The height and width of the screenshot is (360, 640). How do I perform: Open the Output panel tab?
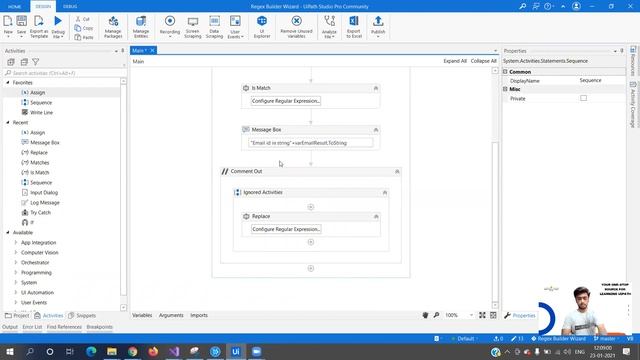[10, 327]
